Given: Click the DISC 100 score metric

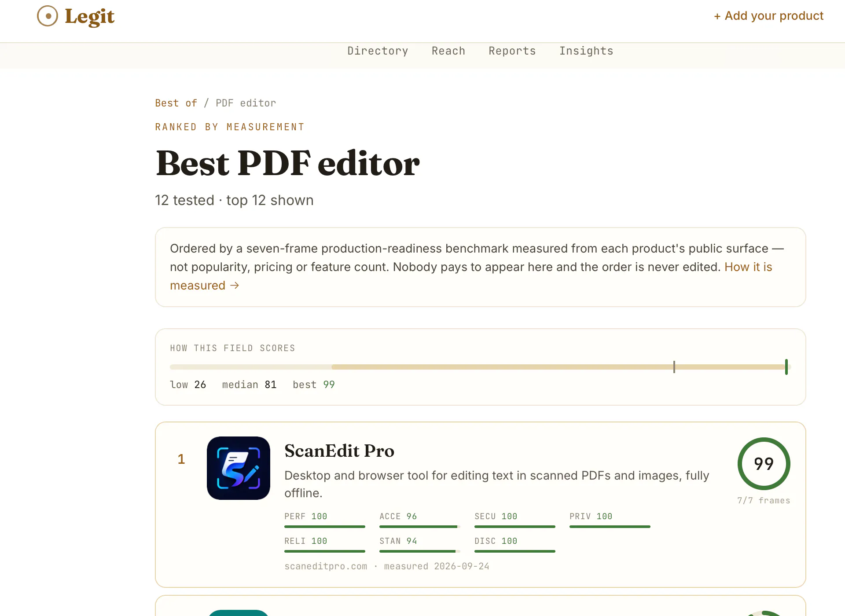Looking at the screenshot, I should 515,545.
